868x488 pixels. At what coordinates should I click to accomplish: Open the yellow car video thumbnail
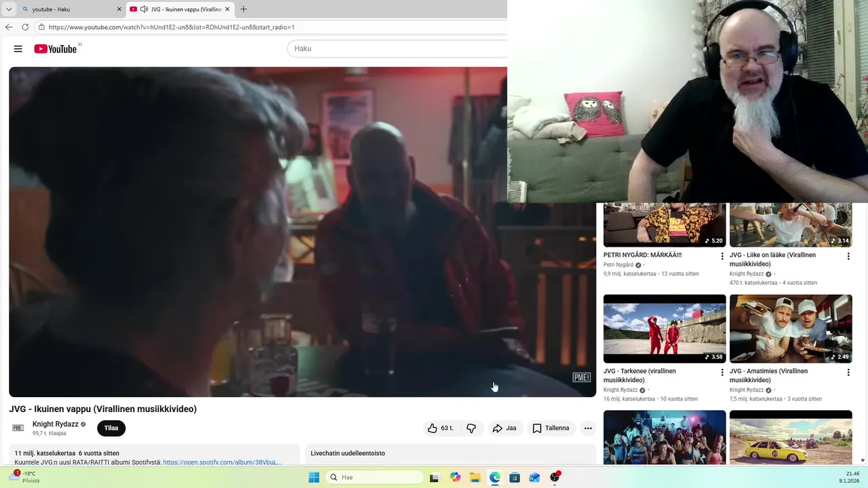coord(791,438)
